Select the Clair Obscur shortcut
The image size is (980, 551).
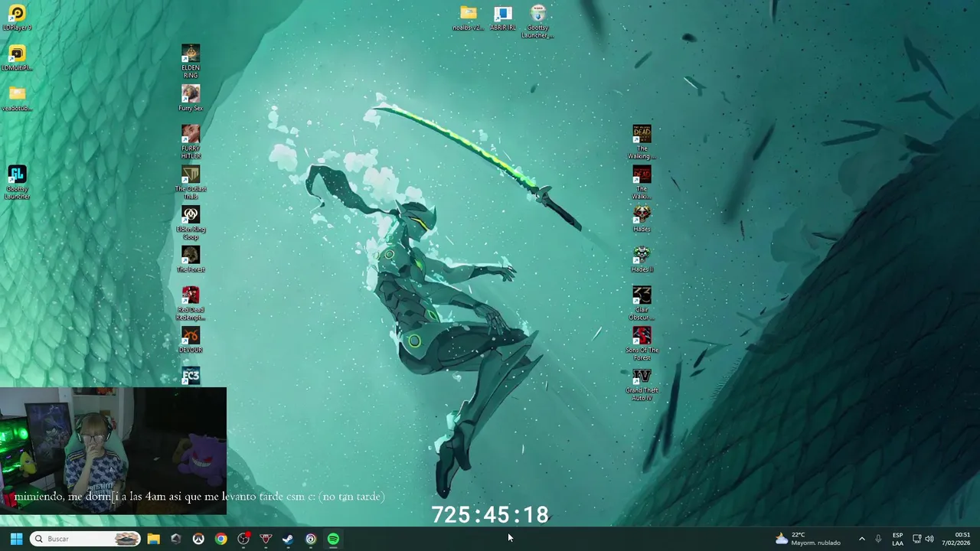tap(642, 305)
